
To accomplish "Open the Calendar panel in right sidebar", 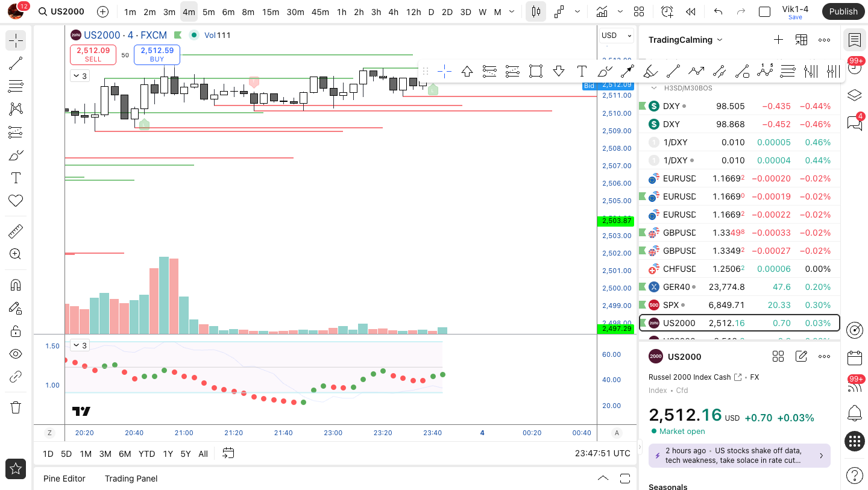I will 854,358.
